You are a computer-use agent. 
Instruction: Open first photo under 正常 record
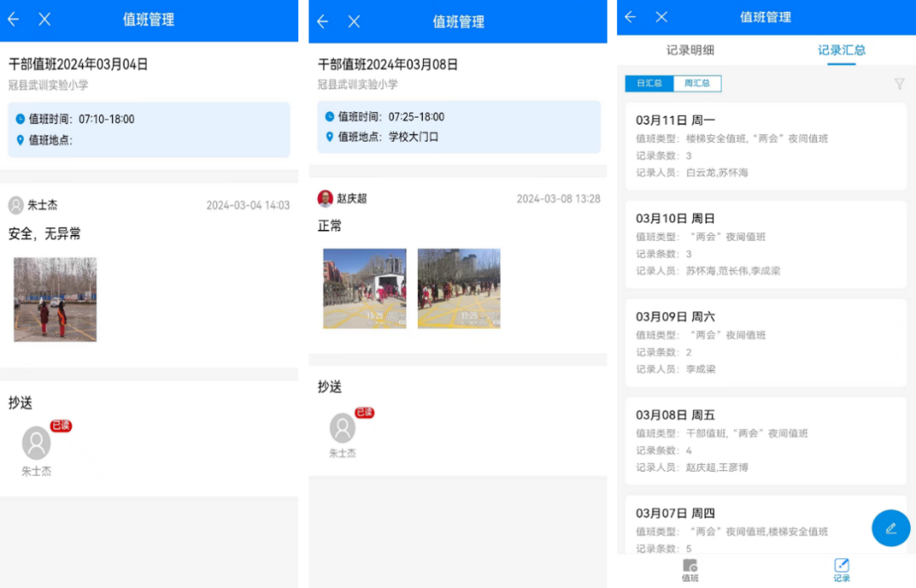click(365, 289)
